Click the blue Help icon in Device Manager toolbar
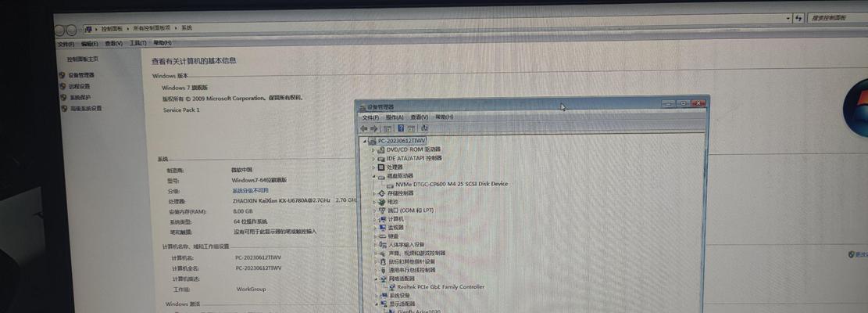Screen dimensions: 868x313 pyautogui.click(x=402, y=128)
